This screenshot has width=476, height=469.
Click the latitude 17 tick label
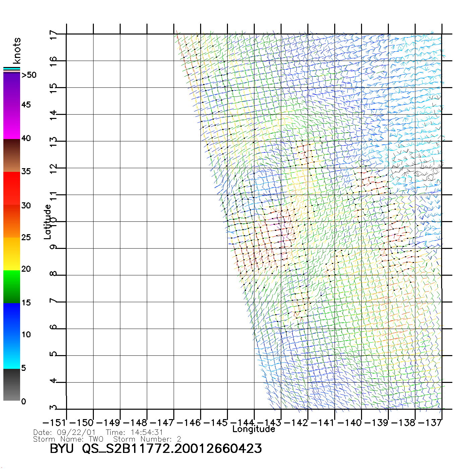click(x=54, y=35)
